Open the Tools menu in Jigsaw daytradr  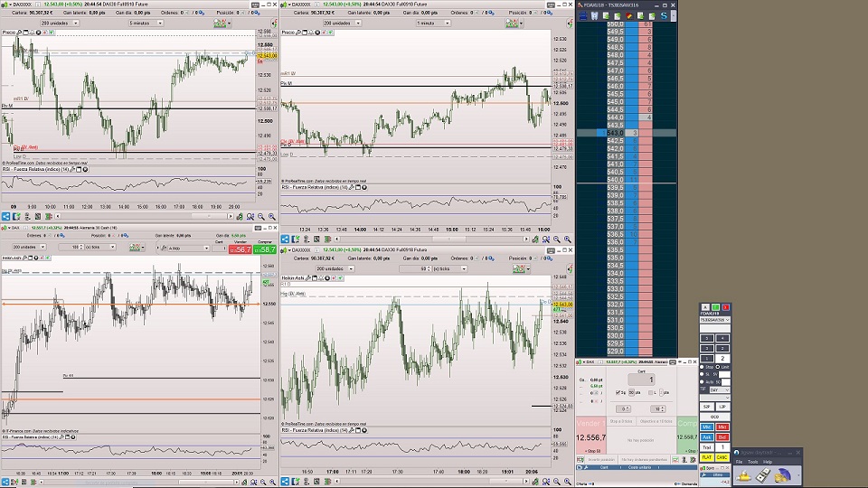[753, 461]
